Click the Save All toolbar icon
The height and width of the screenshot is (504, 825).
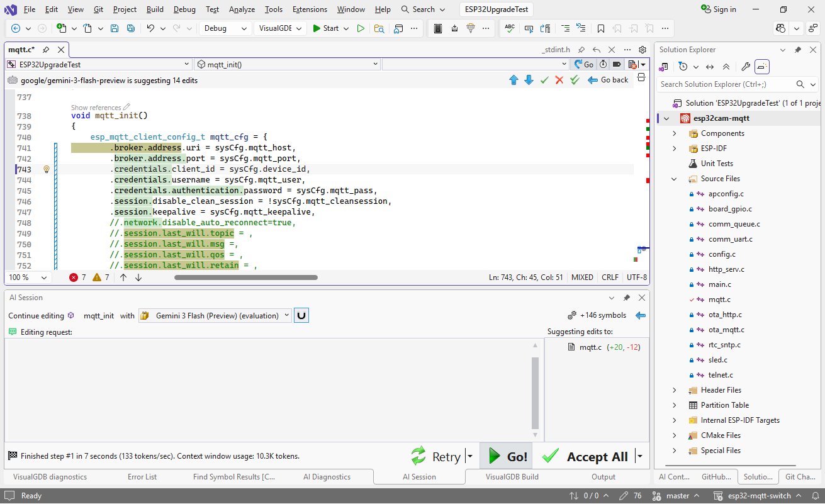tap(130, 28)
